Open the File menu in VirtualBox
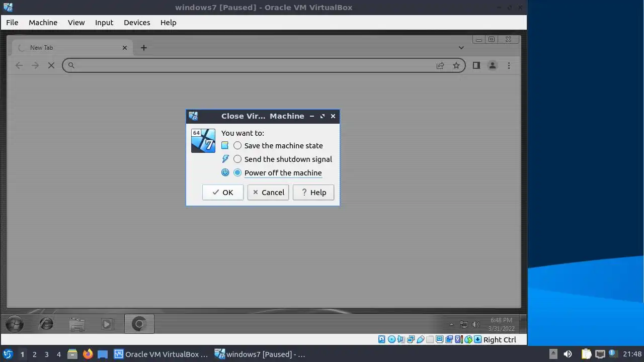 point(12,23)
